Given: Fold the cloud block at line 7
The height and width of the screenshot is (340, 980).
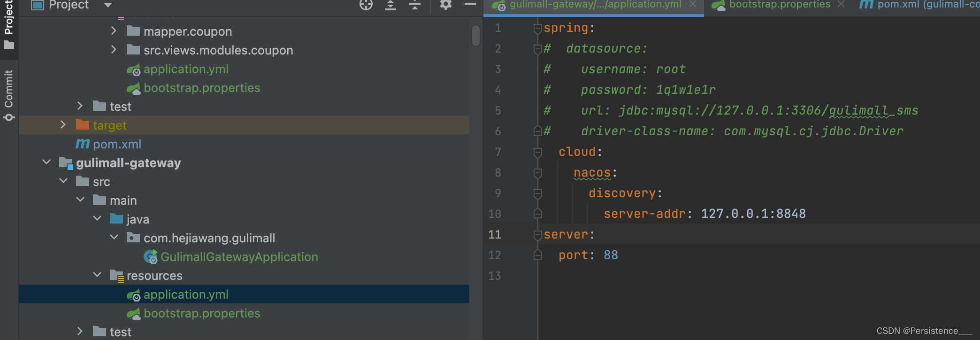Looking at the screenshot, I should (538, 152).
